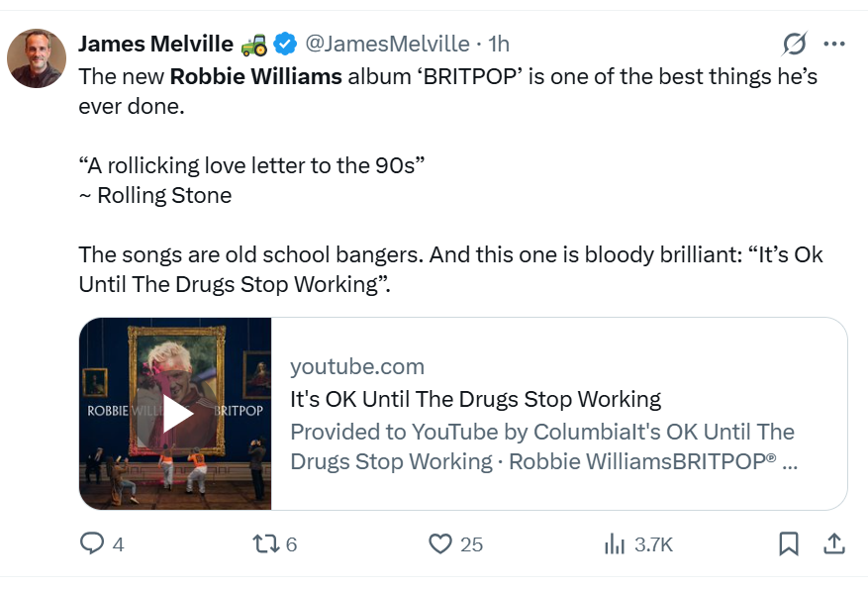Open the @JamesMelville handle link
The image size is (868, 589).
pos(386,44)
